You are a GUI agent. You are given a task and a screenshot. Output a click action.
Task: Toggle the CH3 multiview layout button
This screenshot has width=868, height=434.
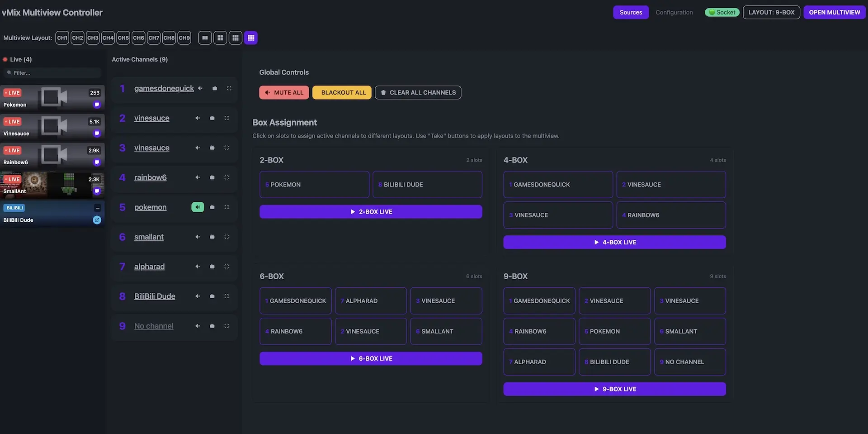click(93, 38)
